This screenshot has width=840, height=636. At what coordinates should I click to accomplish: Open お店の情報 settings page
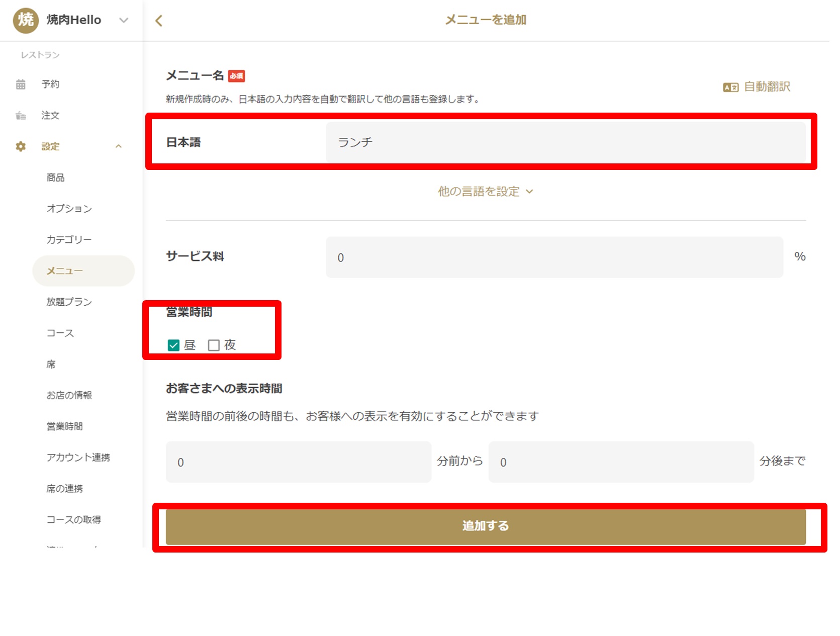69,395
